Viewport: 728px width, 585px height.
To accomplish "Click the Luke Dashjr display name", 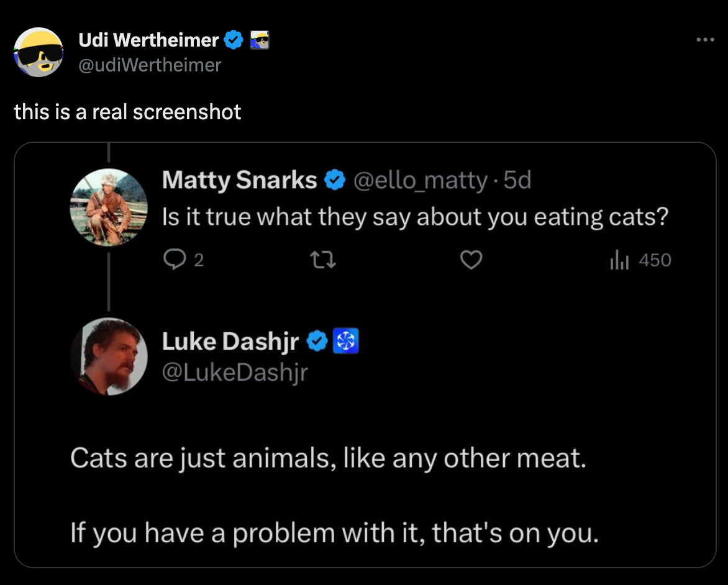I will [231, 341].
